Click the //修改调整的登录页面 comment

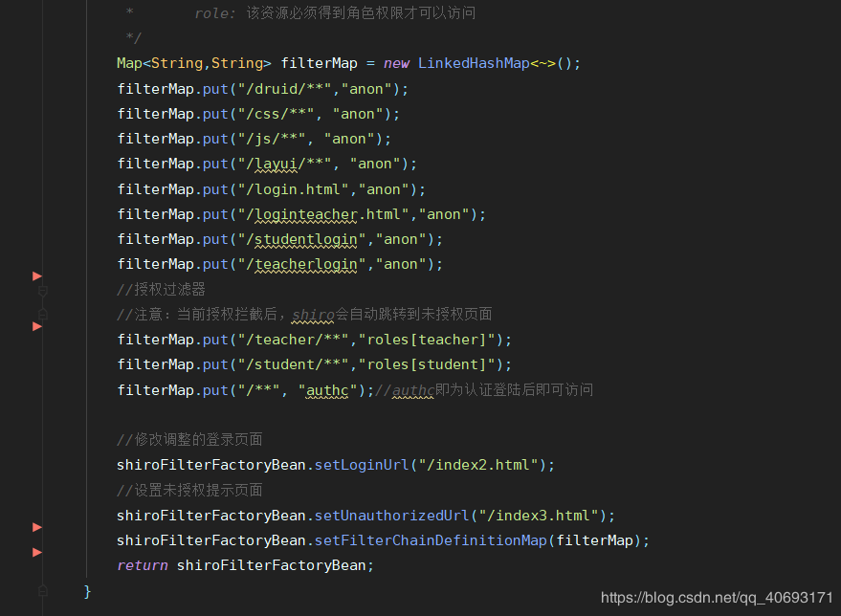click(189, 440)
